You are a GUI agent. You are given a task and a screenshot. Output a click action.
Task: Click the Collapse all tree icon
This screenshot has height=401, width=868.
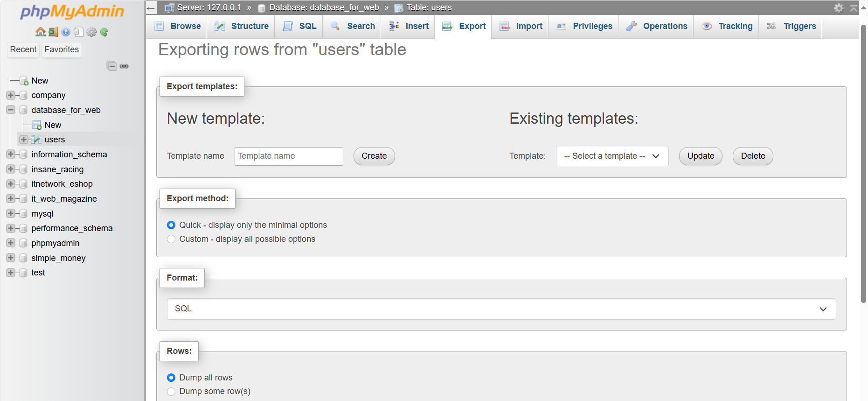point(111,66)
